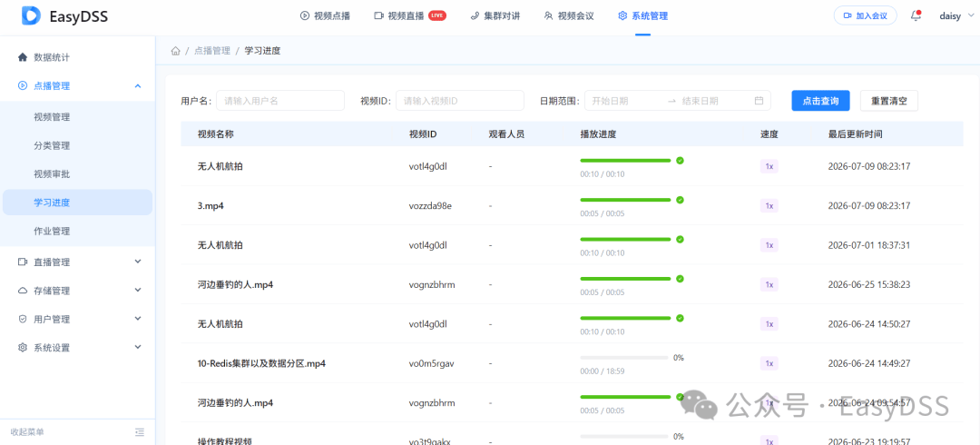Click the home icon in breadcrumb
This screenshot has width=980, height=445.
click(x=176, y=51)
